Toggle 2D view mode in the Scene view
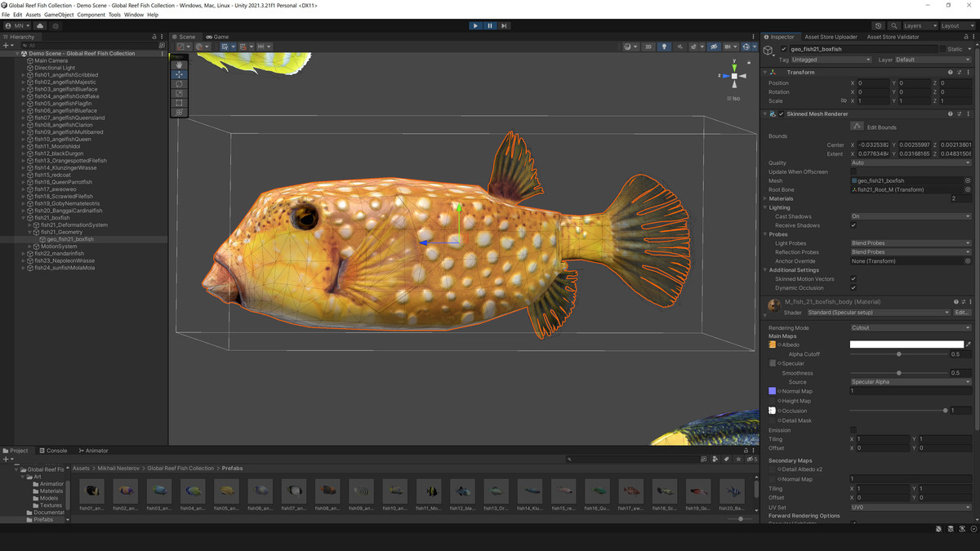The width and height of the screenshot is (980, 551). (x=648, y=47)
